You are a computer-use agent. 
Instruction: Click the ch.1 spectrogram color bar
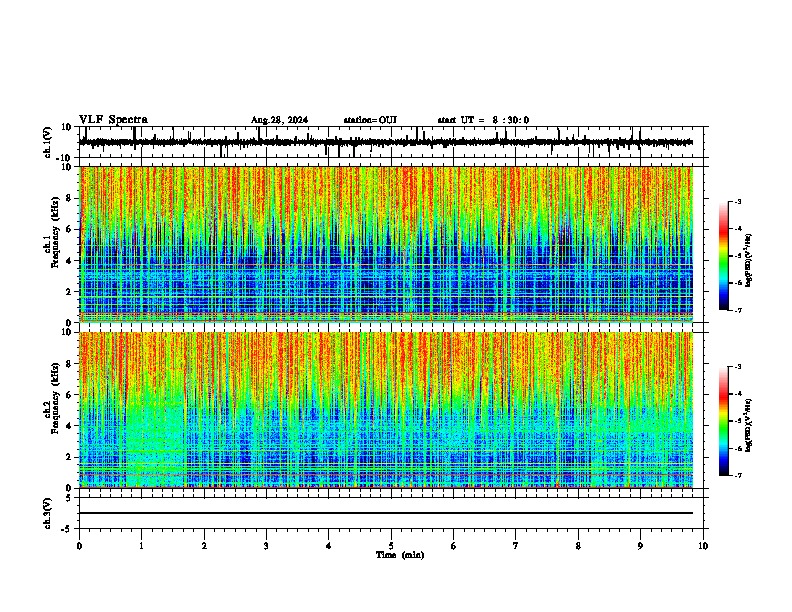pos(723,256)
